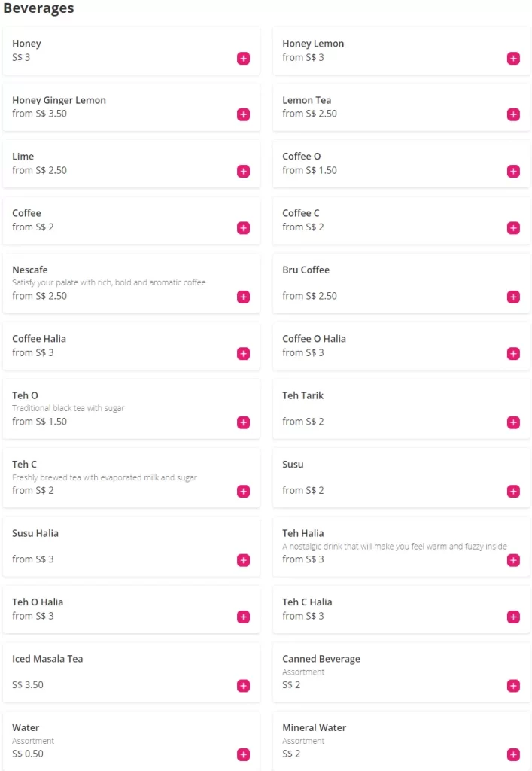Add Lime drink using plus icon

click(x=243, y=172)
